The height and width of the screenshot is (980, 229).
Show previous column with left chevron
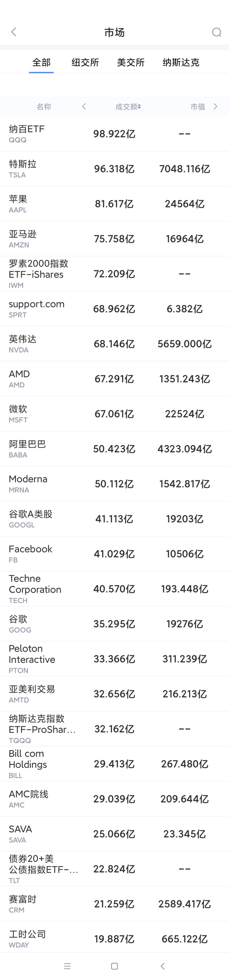(x=84, y=107)
